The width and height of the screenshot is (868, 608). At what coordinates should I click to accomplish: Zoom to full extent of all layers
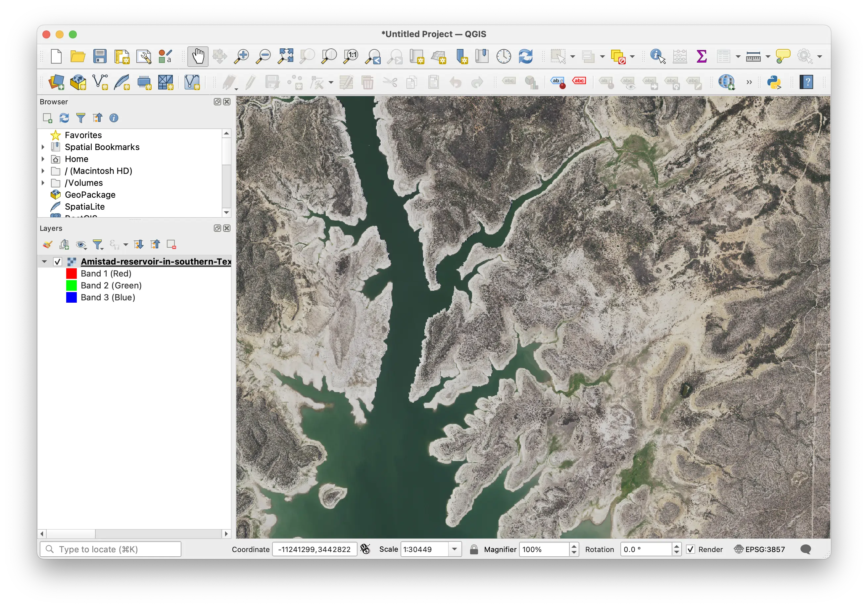point(285,57)
